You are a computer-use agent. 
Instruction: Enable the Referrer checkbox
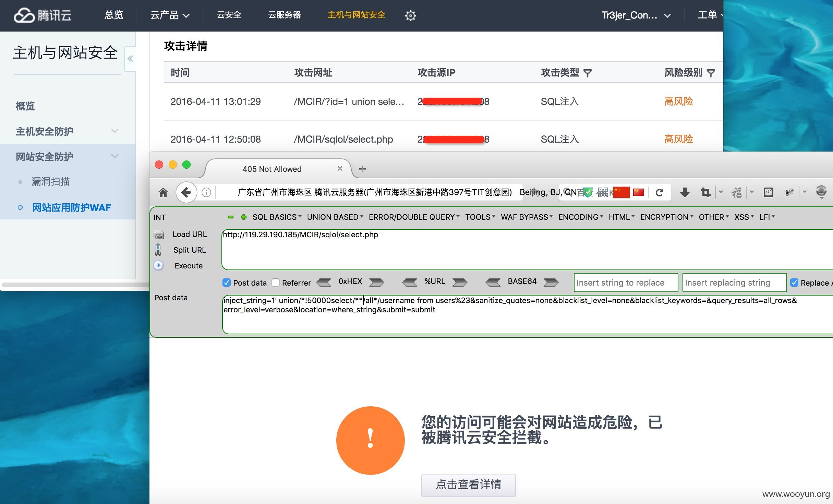276,283
